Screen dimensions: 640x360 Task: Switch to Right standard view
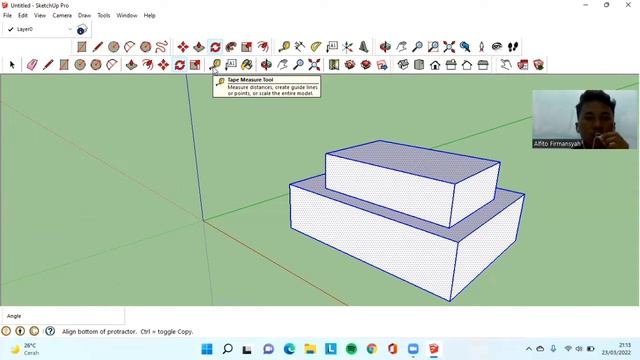(x=451, y=65)
